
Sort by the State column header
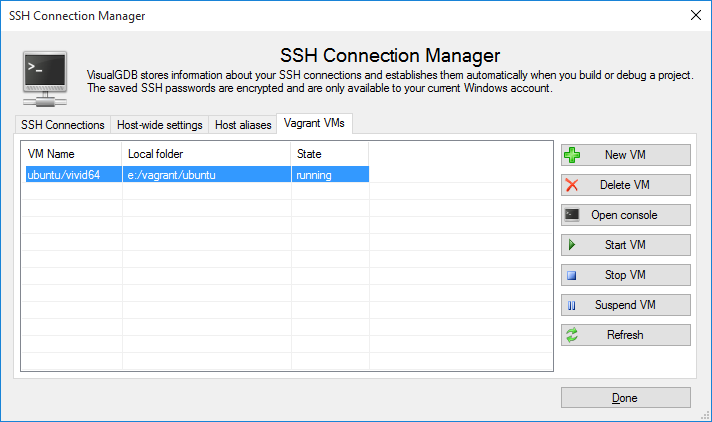[x=330, y=154]
